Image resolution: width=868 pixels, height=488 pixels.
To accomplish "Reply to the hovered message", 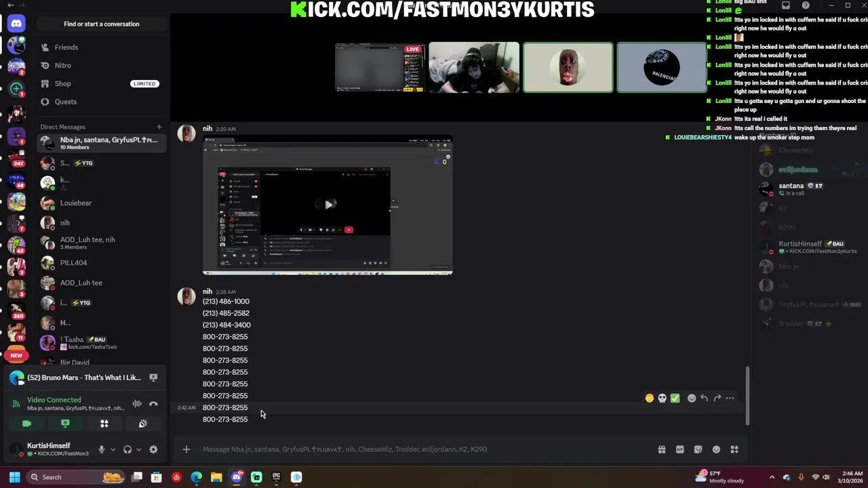I will point(705,399).
